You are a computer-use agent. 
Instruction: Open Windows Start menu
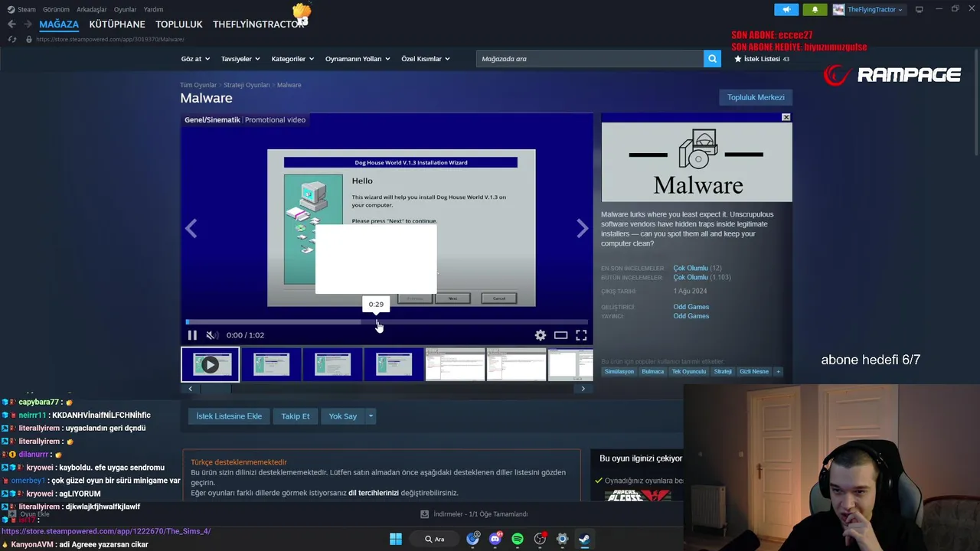click(396, 539)
